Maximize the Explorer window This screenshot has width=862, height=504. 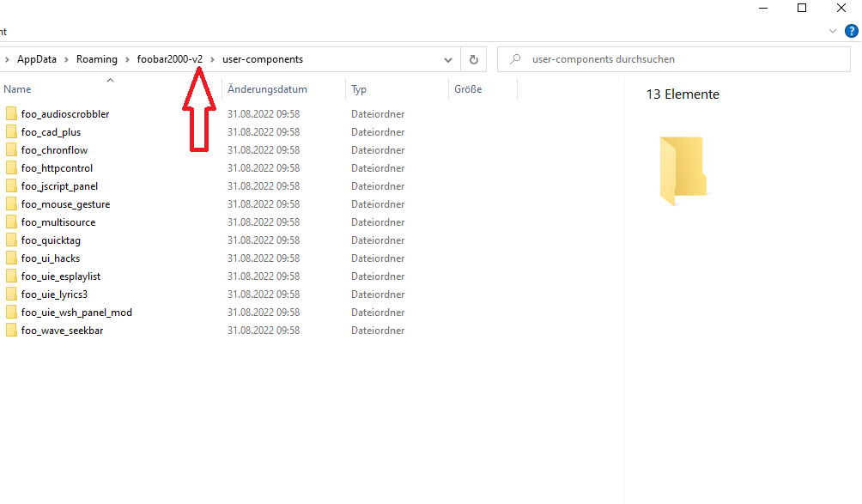click(802, 9)
